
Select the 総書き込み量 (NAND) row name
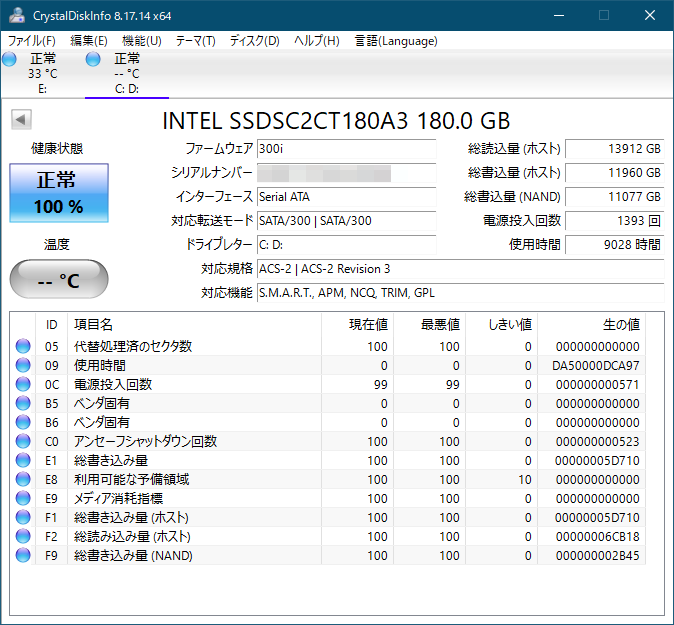coord(133,555)
